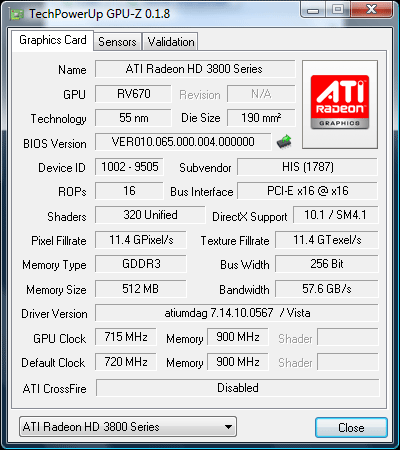The image size is (400, 450).
Task: Click the Name field showing HD 3800 Series
Action: [195, 69]
